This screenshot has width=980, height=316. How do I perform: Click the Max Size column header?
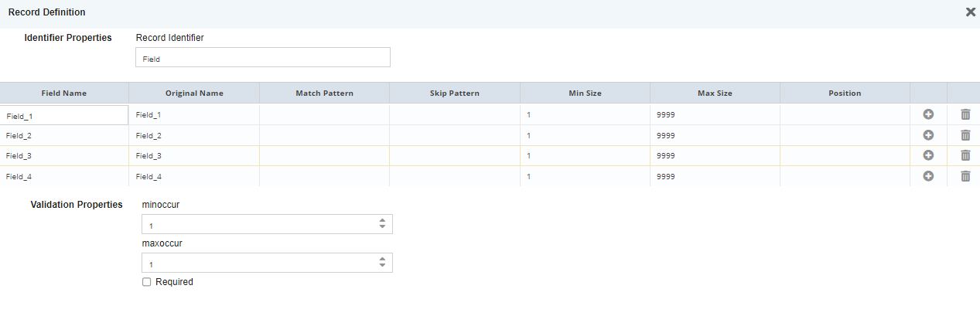[x=715, y=93]
